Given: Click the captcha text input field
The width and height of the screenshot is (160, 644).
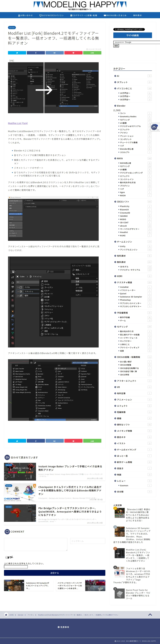Looking at the screenshot, I should pos(16,567).
